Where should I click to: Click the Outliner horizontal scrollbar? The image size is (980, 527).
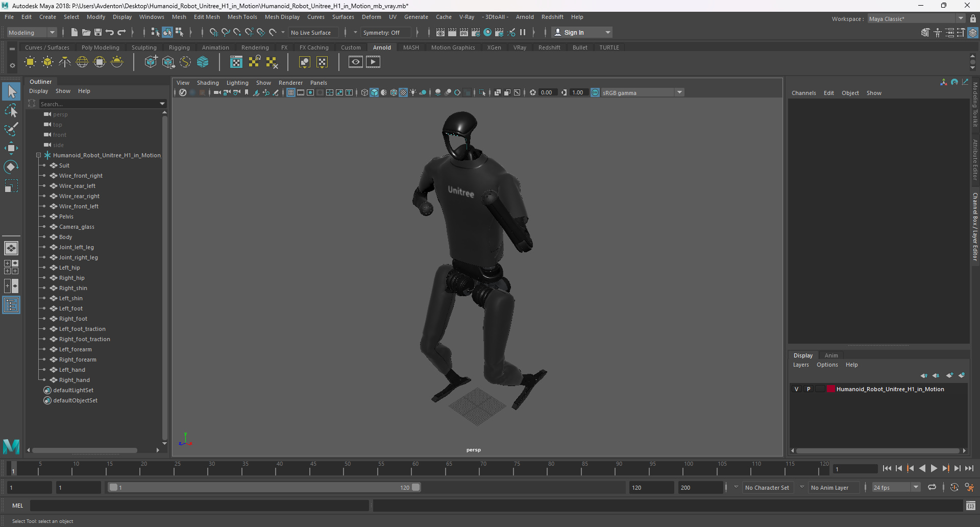(x=85, y=450)
